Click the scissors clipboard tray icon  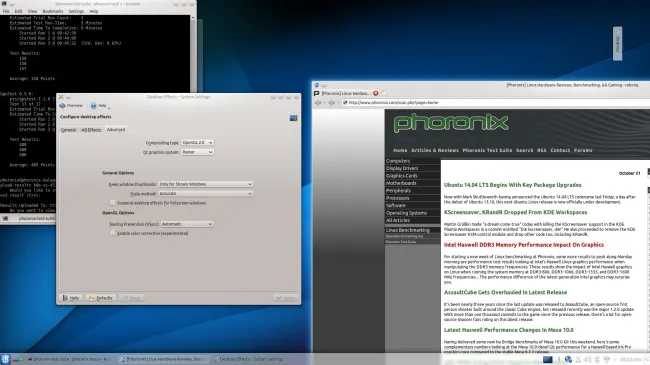coord(578,359)
